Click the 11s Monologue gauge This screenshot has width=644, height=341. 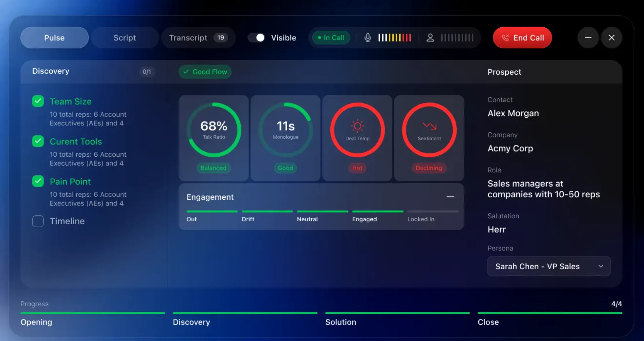286,130
